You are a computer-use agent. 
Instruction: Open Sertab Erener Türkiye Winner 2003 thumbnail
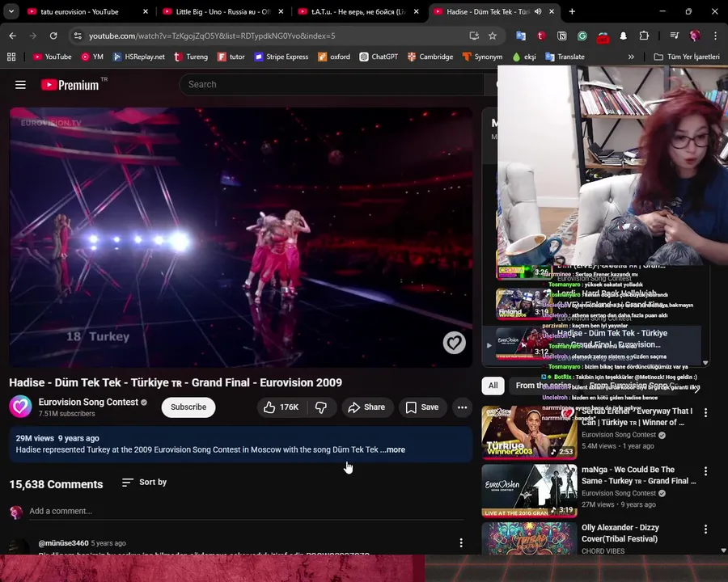point(529,432)
